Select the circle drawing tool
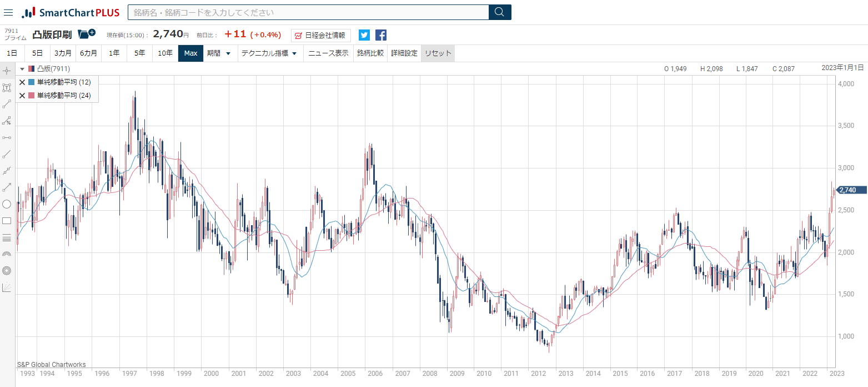This screenshot has width=868, height=387. [x=7, y=204]
